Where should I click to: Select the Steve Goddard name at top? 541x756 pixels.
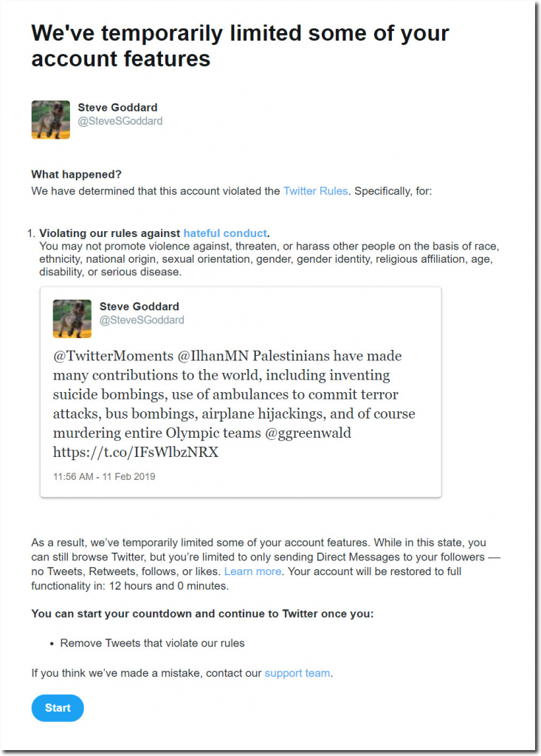point(117,108)
